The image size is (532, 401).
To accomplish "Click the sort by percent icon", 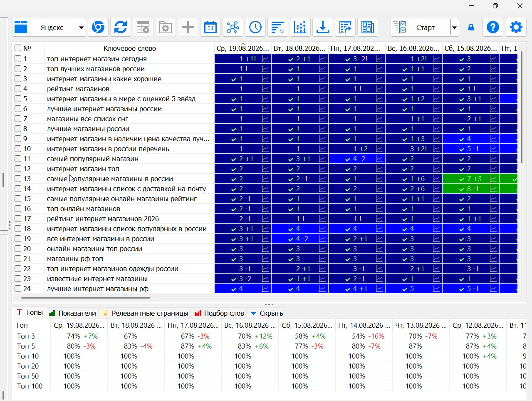I will coord(278,27).
